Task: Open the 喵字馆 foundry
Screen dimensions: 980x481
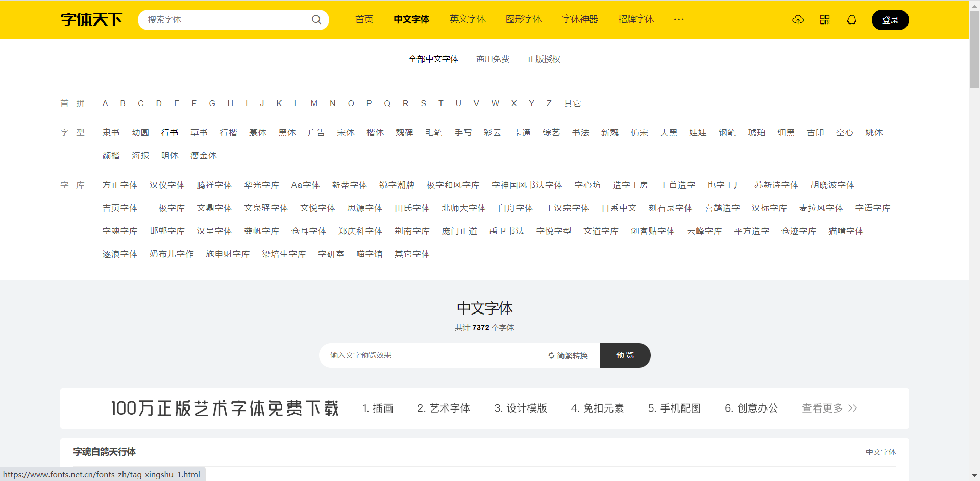Action: [370, 254]
